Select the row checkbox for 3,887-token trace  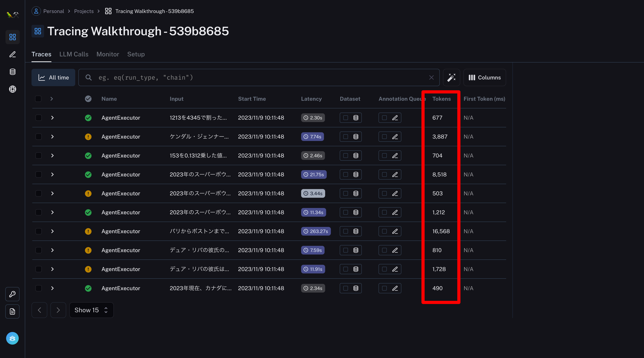point(38,137)
